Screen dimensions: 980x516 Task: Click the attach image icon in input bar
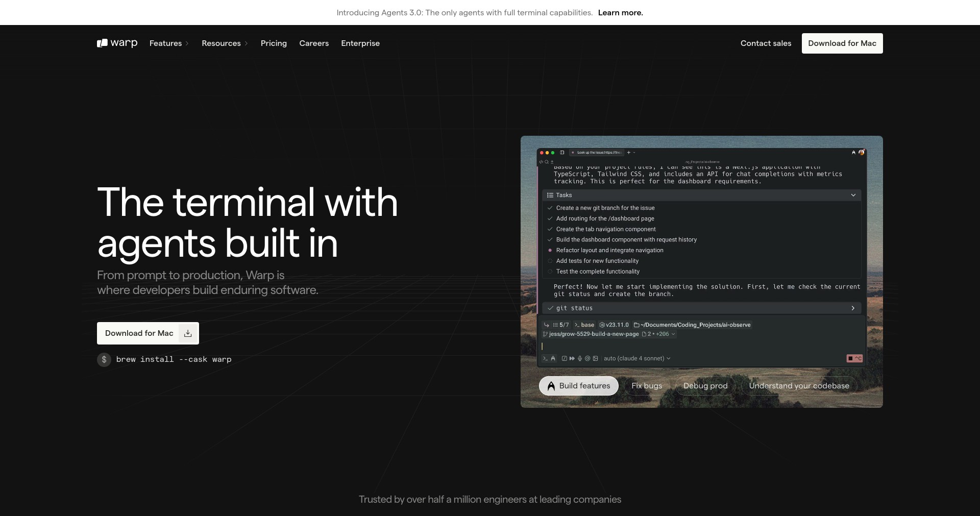[x=595, y=358]
